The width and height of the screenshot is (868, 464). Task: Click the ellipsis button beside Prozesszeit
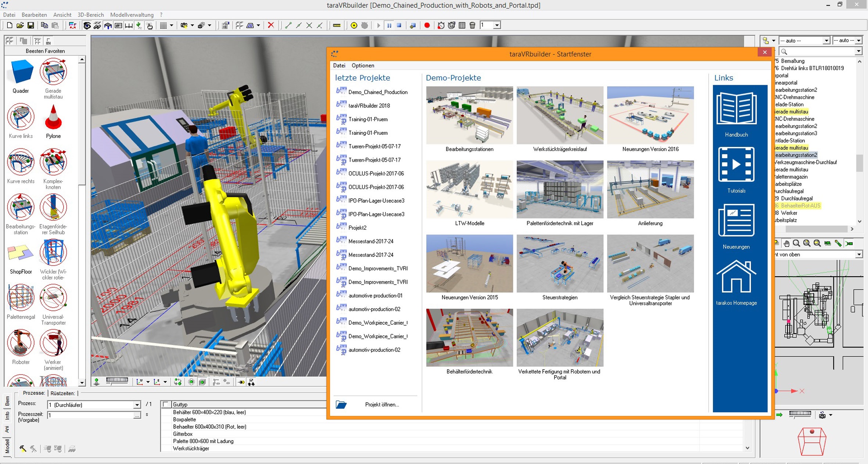tap(137, 415)
